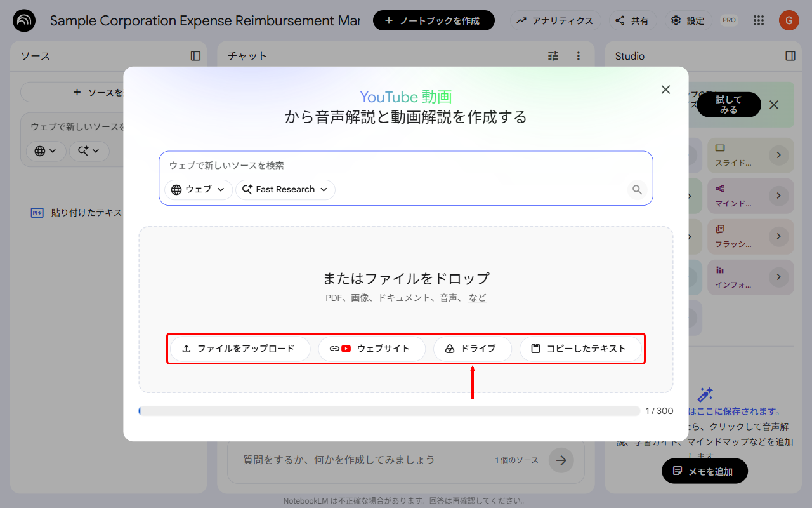The image size is (812, 508).
Task: Open 設定 settings gear
Action: pos(688,20)
